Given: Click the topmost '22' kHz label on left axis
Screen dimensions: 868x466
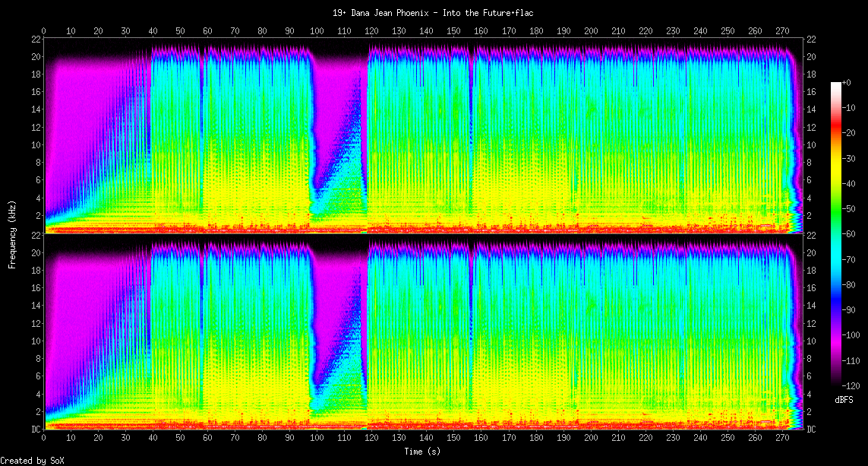Looking at the screenshot, I should point(36,39).
